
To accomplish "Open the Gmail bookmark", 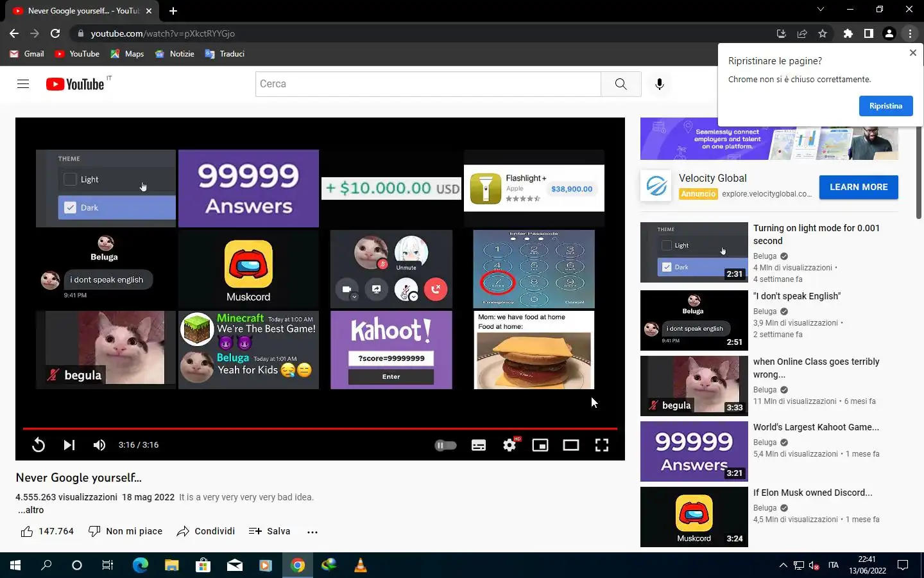I will (27, 54).
